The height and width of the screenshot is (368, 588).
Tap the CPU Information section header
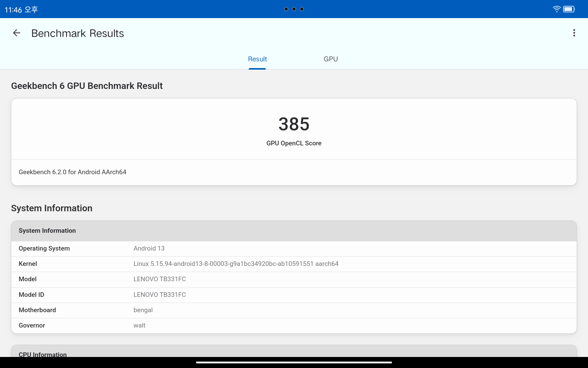294,353
